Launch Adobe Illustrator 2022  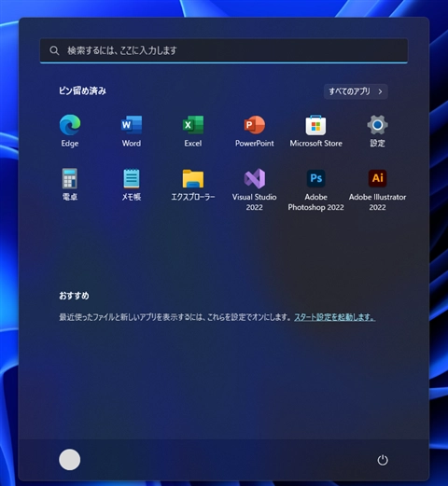tap(377, 189)
